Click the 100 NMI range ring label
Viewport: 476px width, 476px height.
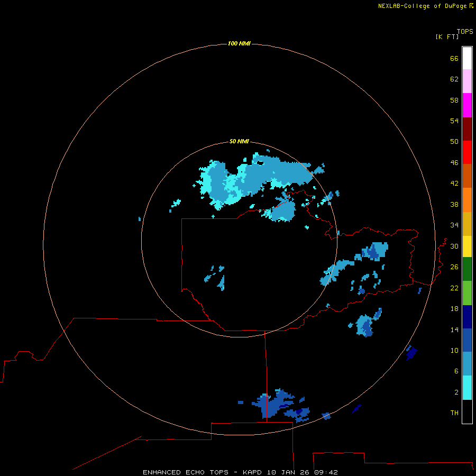click(x=239, y=43)
